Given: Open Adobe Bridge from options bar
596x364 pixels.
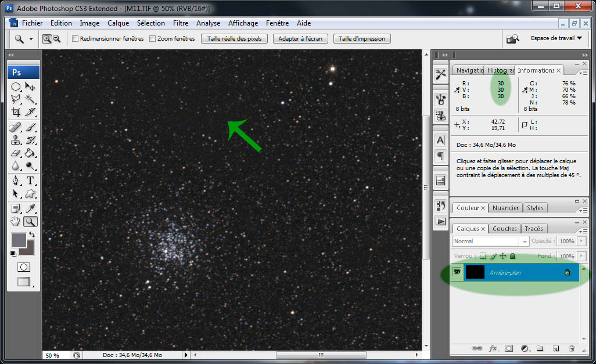Looking at the screenshot, I should (x=513, y=39).
